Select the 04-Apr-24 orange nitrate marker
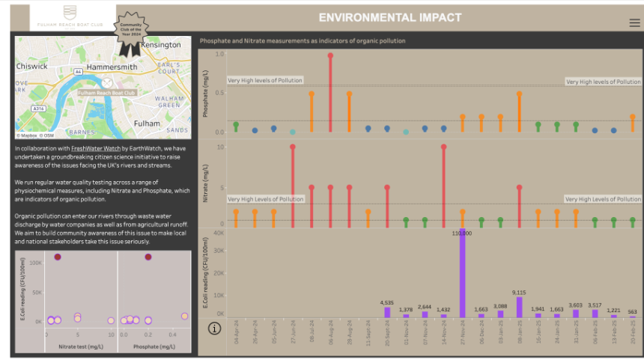Viewport: 644px width, 360px height. (236, 213)
